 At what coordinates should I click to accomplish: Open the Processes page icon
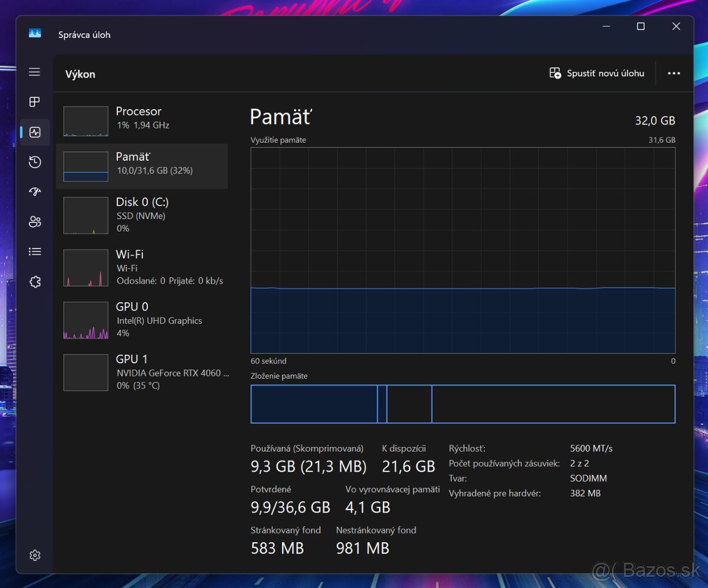pyautogui.click(x=35, y=102)
